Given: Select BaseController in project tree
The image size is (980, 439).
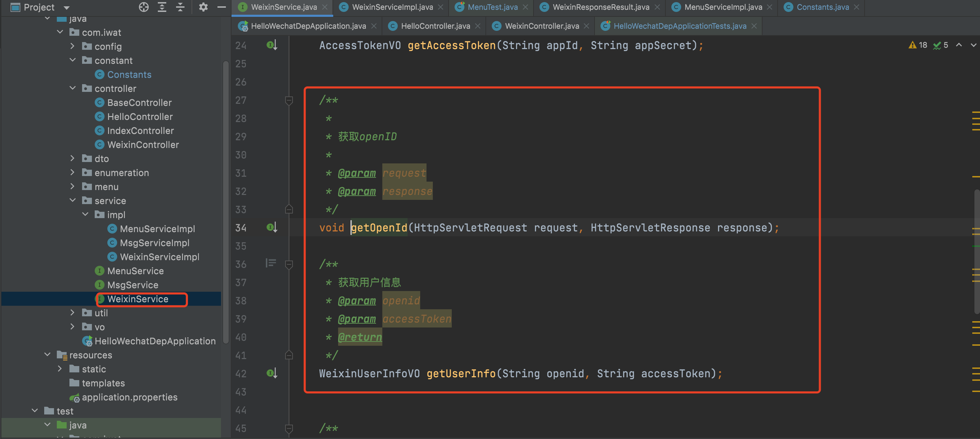Looking at the screenshot, I should click(x=133, y=103).
